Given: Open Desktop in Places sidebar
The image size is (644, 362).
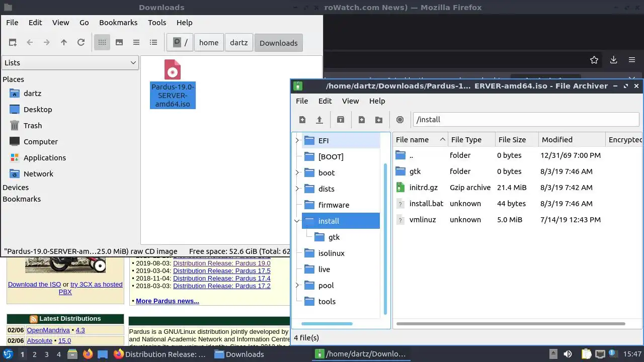Looking at the screenshot, I should coord(38,110).
